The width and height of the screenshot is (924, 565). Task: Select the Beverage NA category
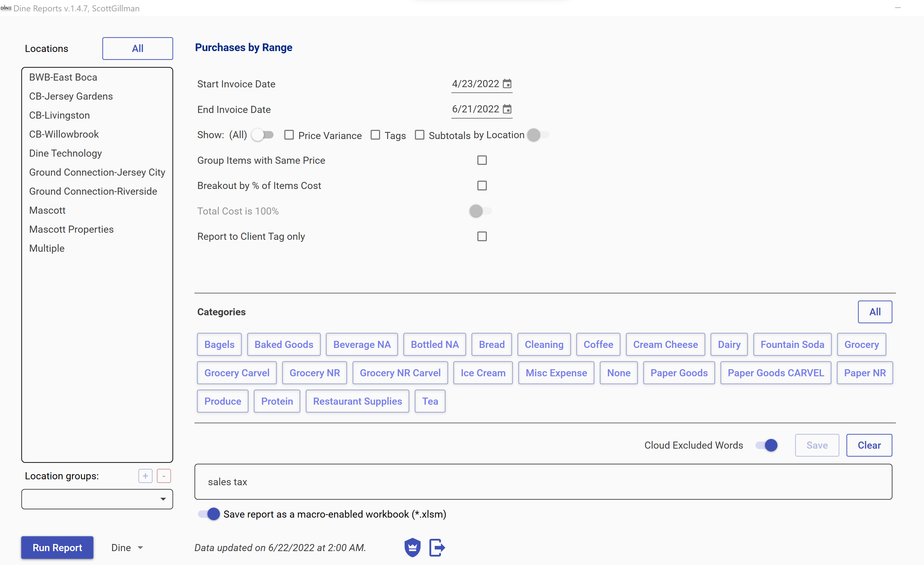click(x=362, y=345)
